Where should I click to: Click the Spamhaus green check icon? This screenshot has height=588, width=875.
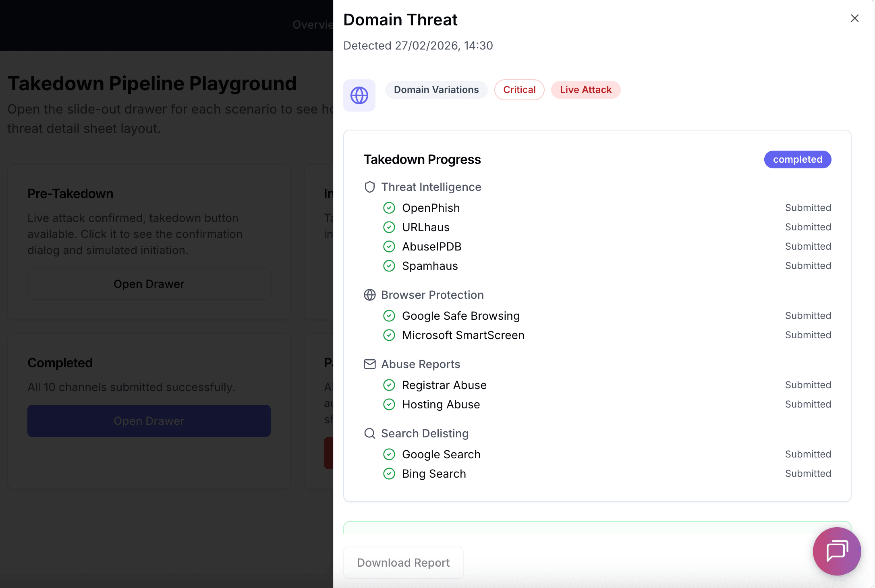pyautogui.click(x=389, y=266)
